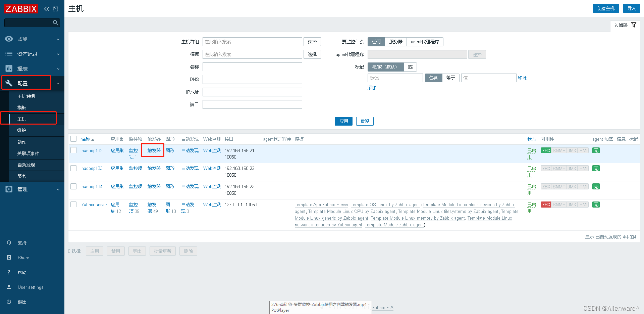Expand the 报表 menu chevron
This screenshot has width=644, height=314.
(58, 69)
